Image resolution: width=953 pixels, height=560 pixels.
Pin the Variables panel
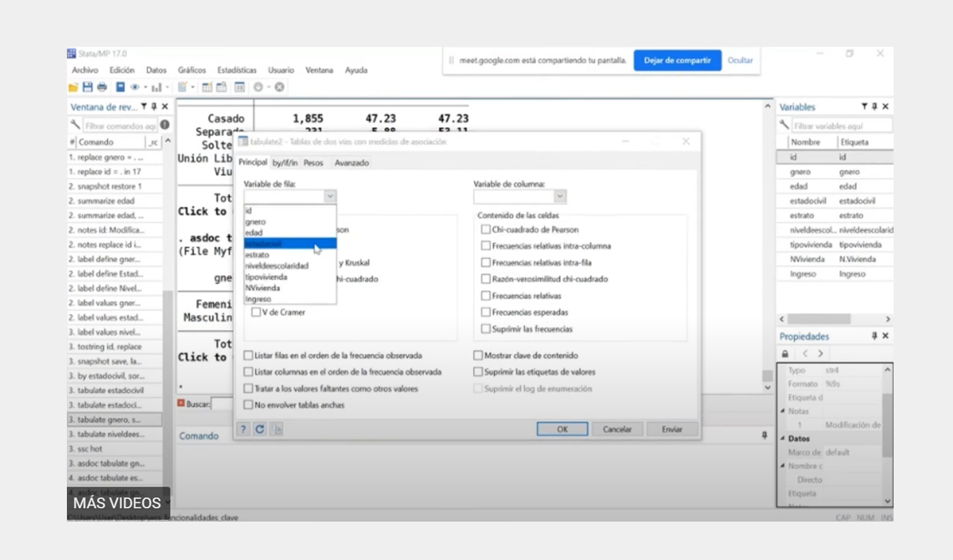(874, 107)
